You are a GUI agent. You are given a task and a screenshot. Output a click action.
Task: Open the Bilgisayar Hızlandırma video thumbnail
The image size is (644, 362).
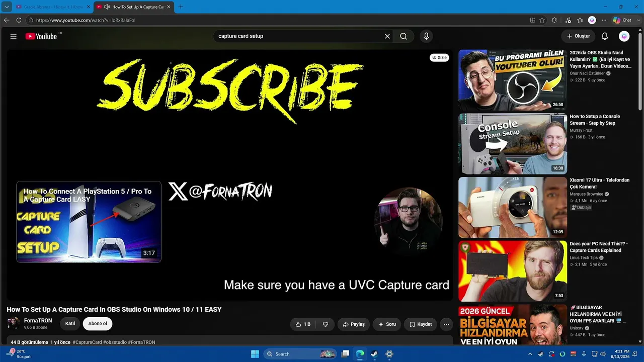[513, 324]
